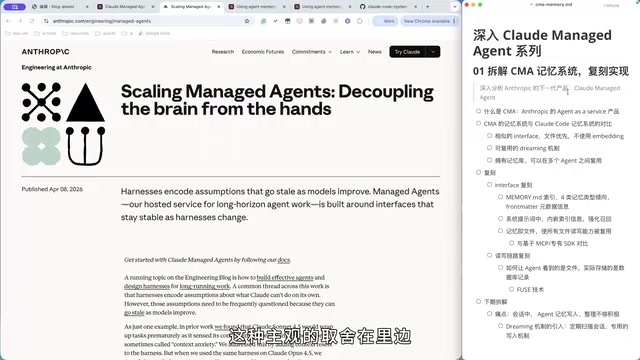Click the browser forward arrow
640x360 pixels.
20,21
